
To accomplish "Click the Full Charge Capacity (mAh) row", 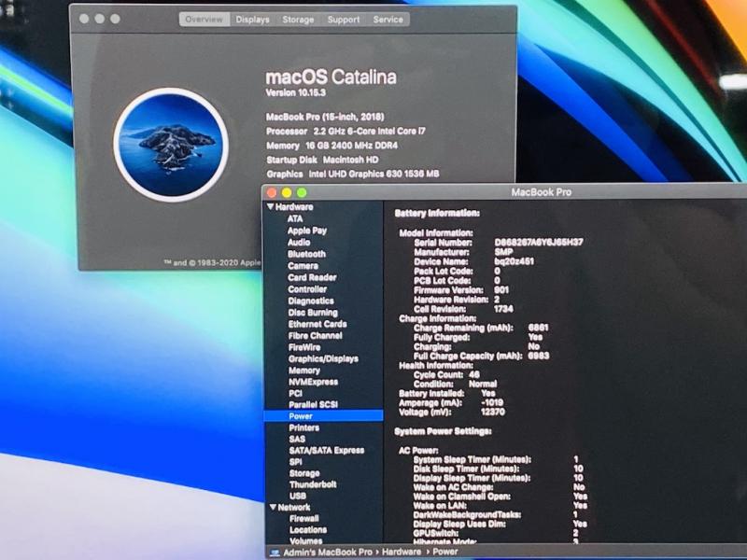I will [482, 356].
